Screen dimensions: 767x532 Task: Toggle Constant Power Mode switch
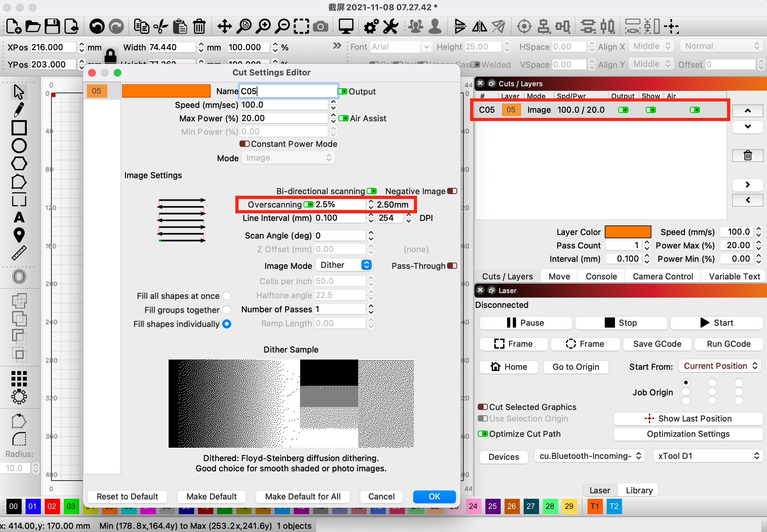pyautogui.click(x=244, y=144)
